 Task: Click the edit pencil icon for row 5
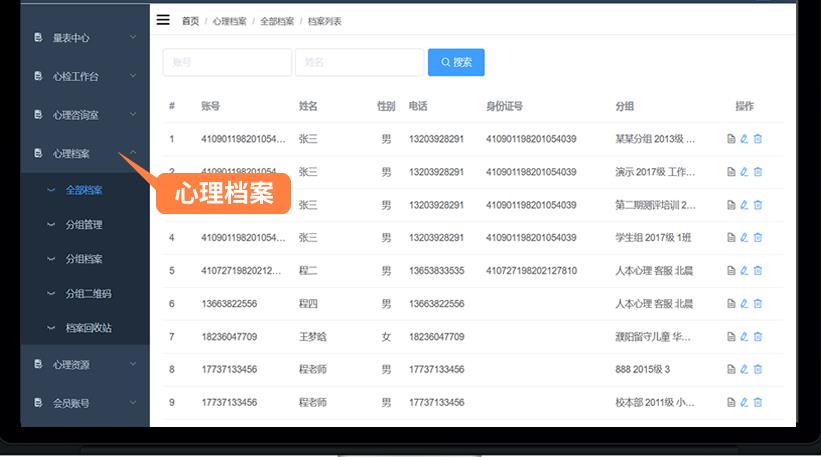744,271
